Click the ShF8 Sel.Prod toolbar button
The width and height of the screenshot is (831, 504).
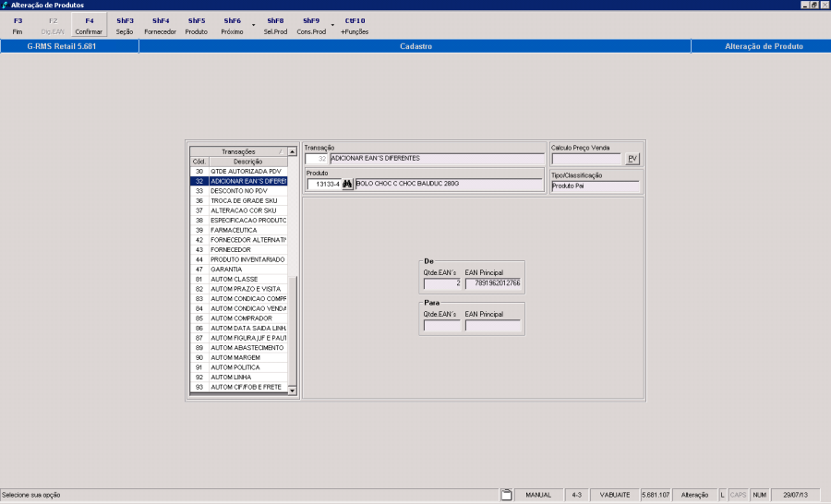coord(275,26)
